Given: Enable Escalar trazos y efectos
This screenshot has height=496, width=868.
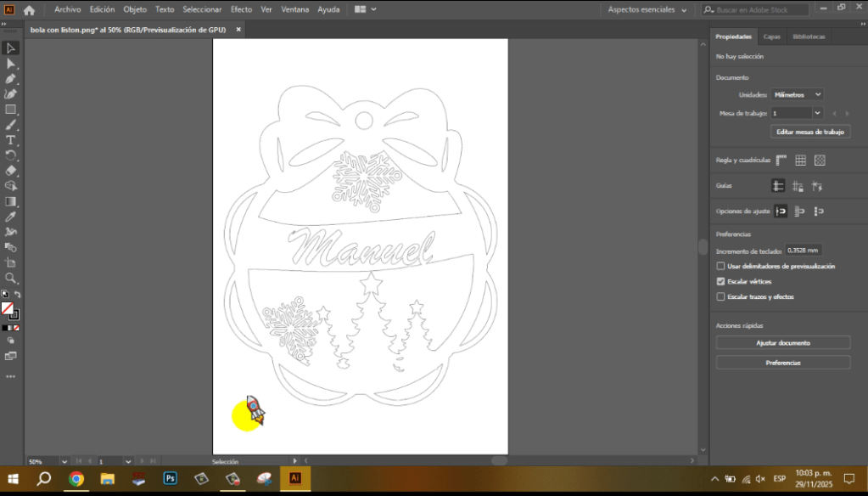Looking at the screenshot, I should (720, 296).
